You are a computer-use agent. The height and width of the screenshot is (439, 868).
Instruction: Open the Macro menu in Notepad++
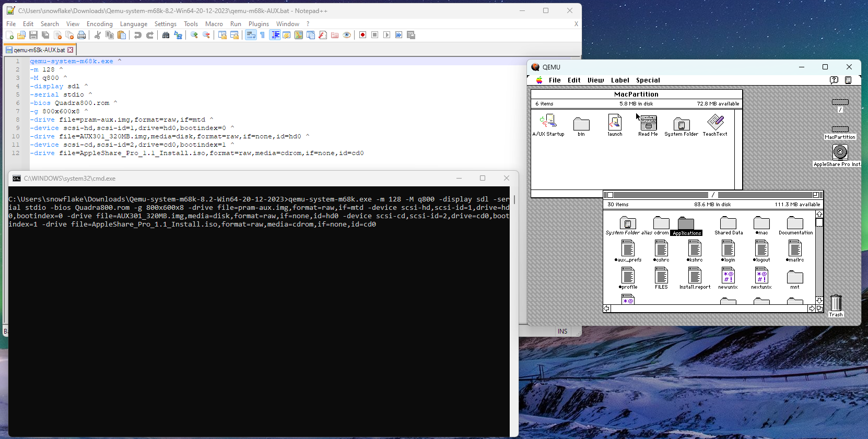214,24
